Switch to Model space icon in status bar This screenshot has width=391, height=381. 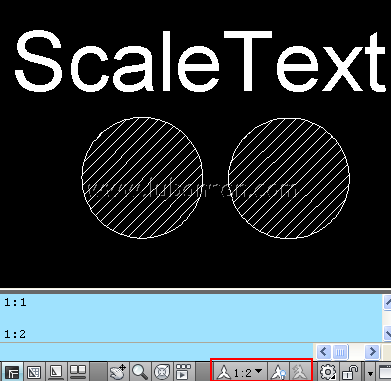12,371
